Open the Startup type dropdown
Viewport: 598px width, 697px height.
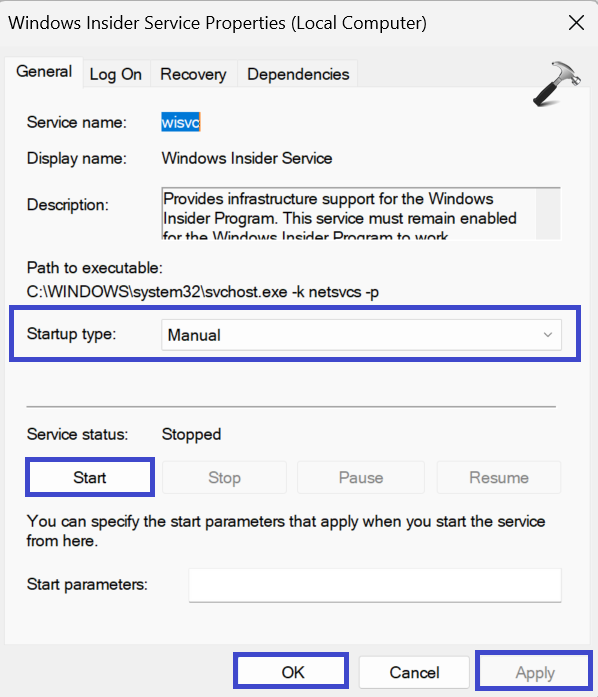click(x=361, y=335)
